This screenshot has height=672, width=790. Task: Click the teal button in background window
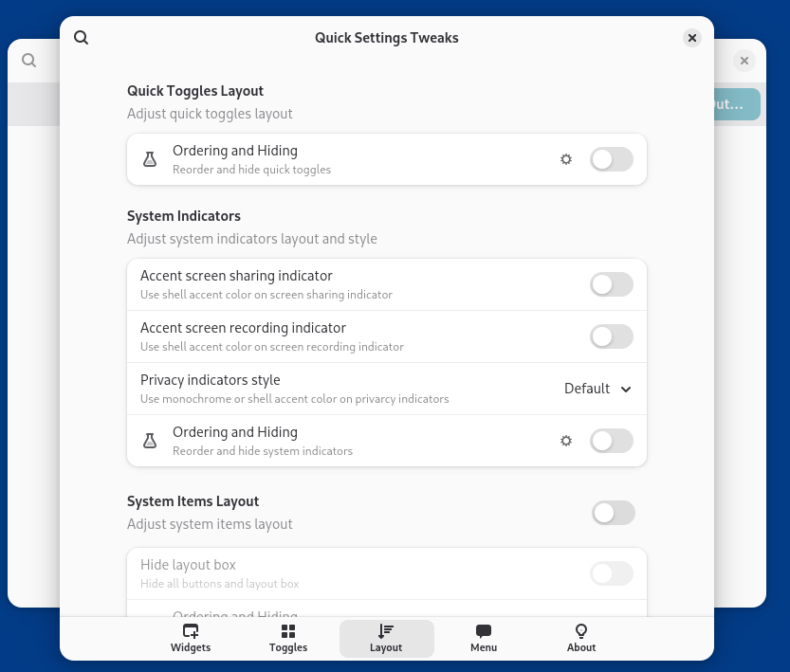pos(736,104)
